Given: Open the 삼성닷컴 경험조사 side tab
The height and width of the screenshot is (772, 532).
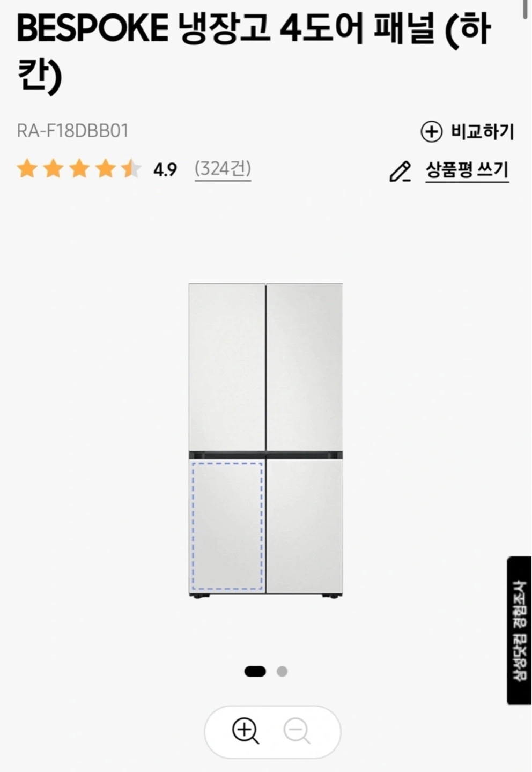Looking at the screenshot, I should point(519,630).
